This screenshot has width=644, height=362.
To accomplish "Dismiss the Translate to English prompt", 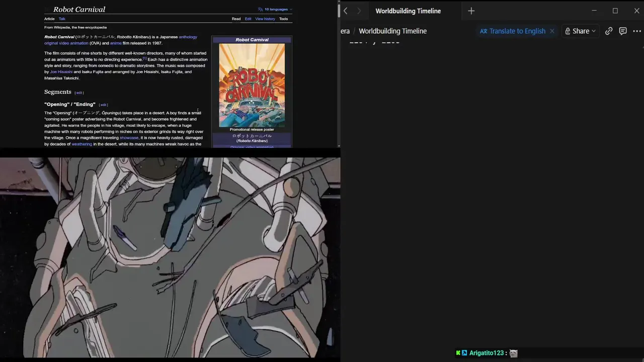I will [x=552, y=31].
